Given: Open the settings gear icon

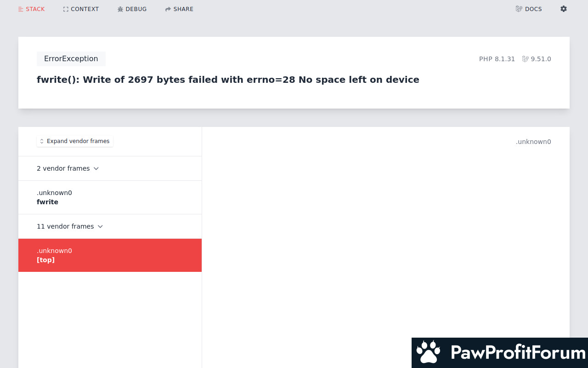Looking at the screenshot, I should 564,9.
